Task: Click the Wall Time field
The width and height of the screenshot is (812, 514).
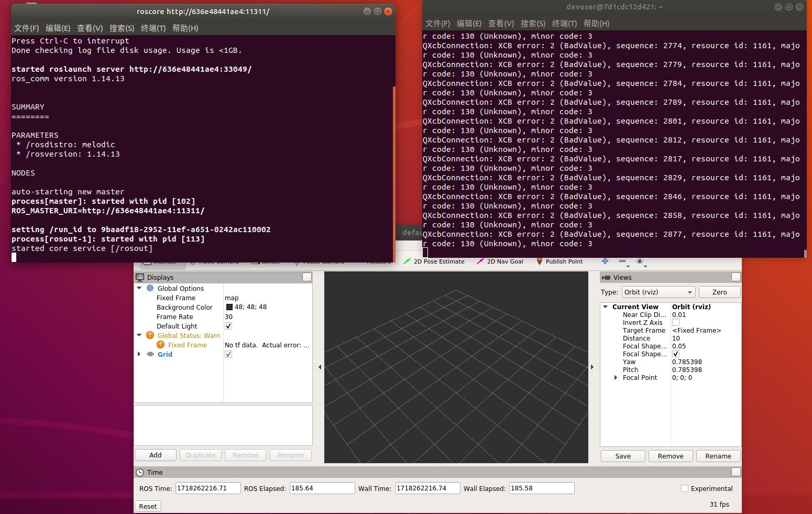Action: click(427, 488)
